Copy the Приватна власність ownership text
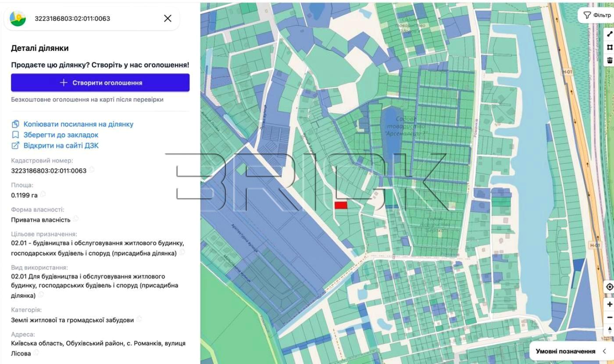614x364 pixels. pyautogui.click(x=76, y=218)
